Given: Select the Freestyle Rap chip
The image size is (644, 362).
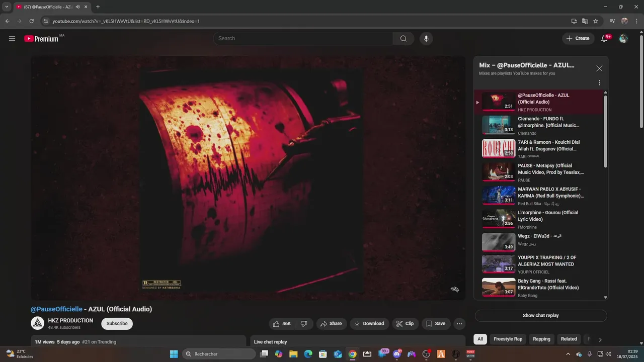Looking at the screenshot, I should pyautogui.click(x=508, y=339).
